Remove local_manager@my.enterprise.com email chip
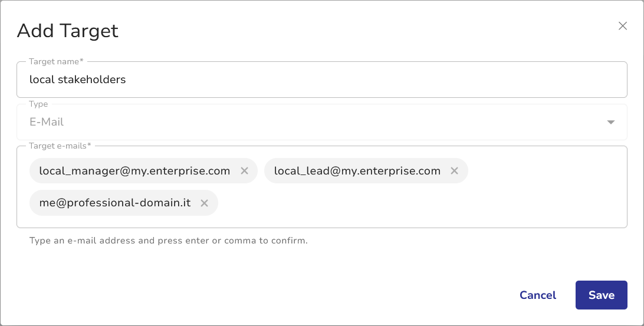This screenshot has width=644, height=326. 245,171
